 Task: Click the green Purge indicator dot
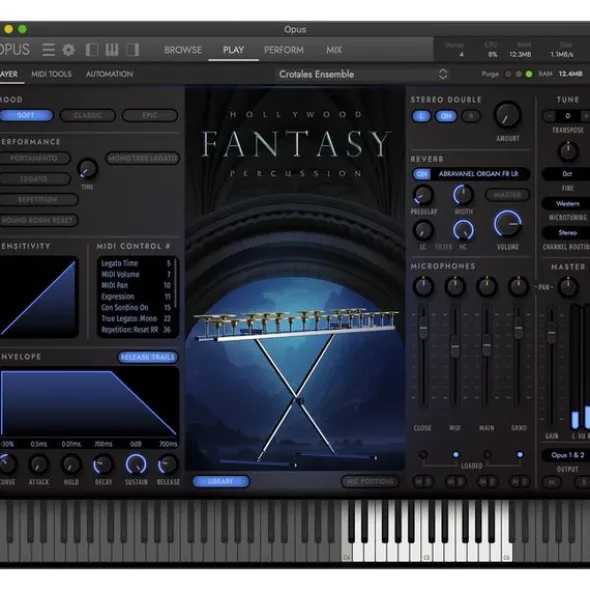[529, 74]
